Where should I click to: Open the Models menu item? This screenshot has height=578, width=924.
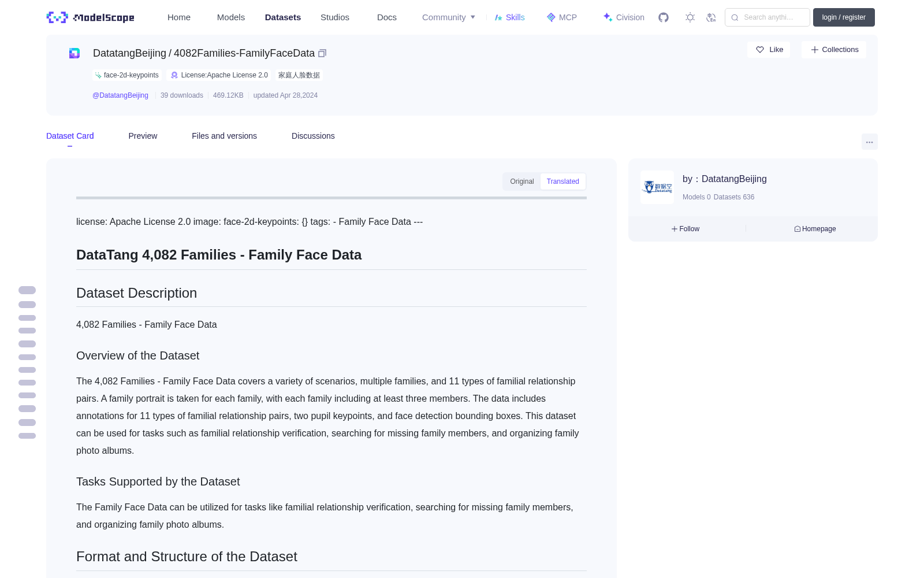pos(231,17)
